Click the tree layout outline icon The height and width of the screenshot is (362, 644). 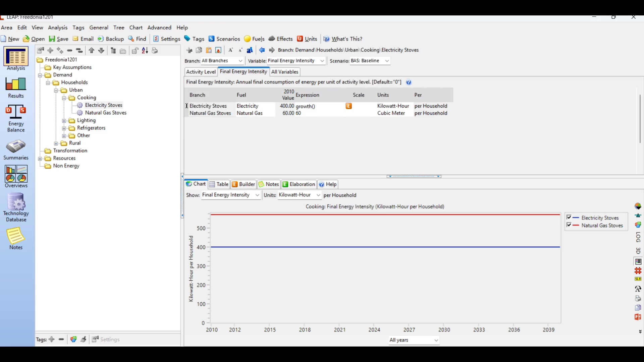coord(113,51)
